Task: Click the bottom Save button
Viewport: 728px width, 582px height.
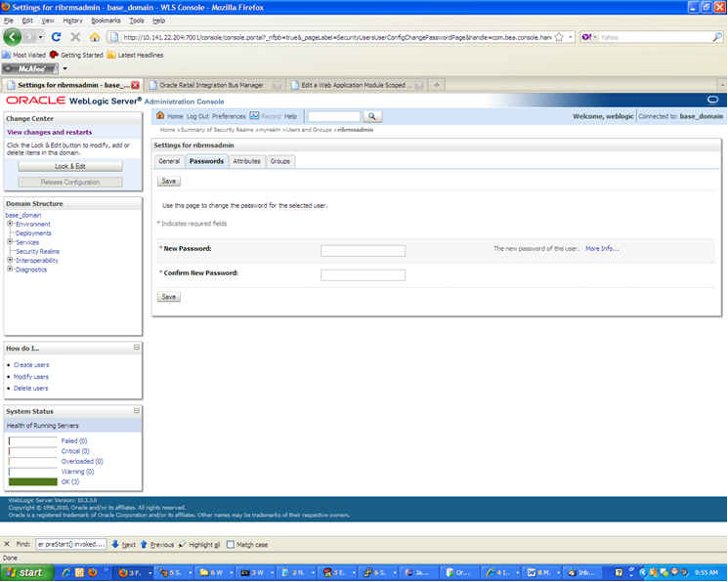Action: click(168, 297)
